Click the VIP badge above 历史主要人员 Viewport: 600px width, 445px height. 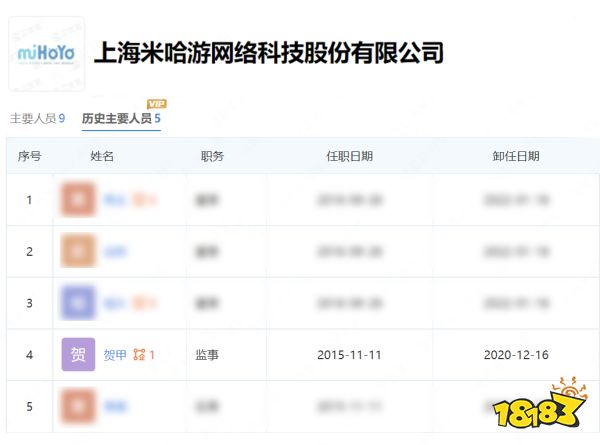coord(157,104)
